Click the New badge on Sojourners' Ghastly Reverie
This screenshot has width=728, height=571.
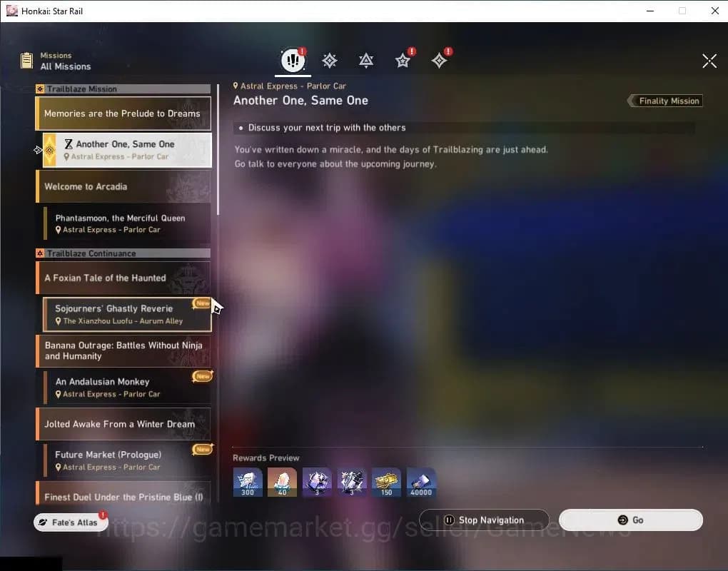point(203,303)
